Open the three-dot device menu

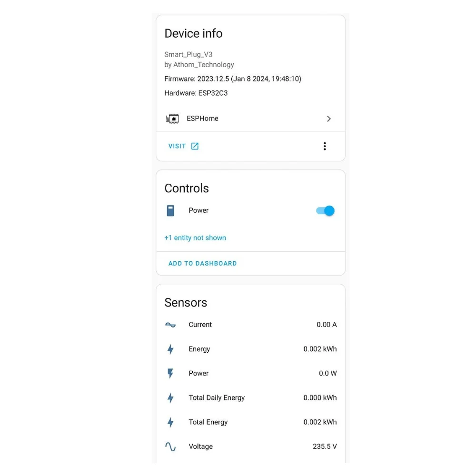click(325, 146)
